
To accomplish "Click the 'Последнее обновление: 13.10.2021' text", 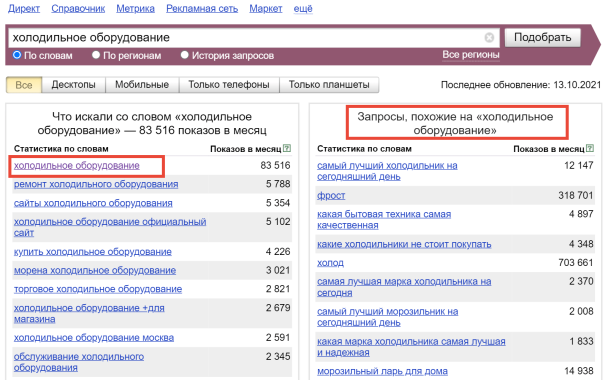I will [x=521, y=85].
